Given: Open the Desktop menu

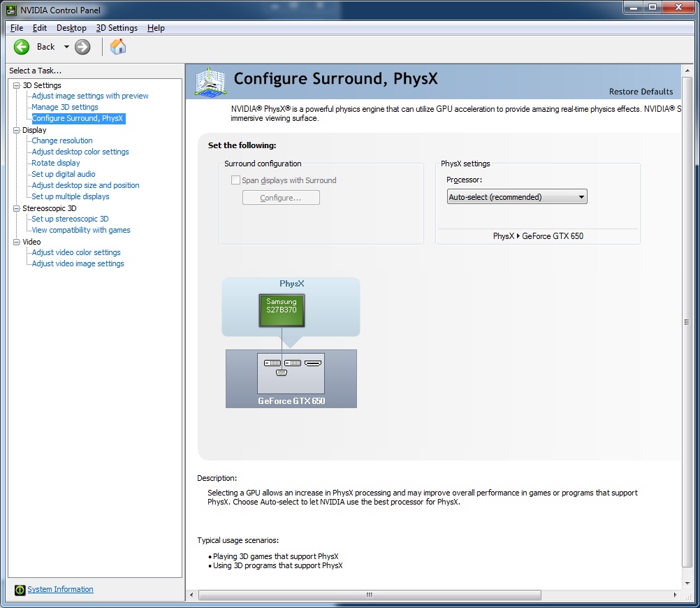Looking at the screenshot, I should coord(71,28).
